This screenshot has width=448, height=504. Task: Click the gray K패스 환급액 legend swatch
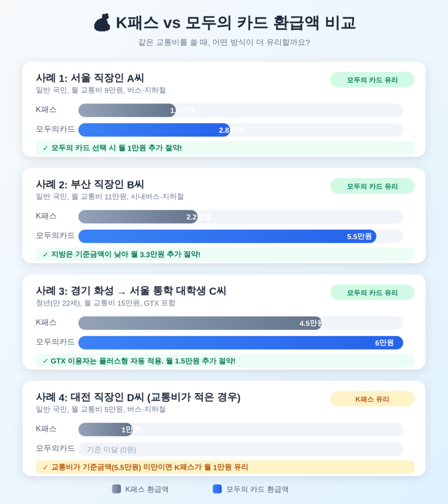click(x=116, y=489)
